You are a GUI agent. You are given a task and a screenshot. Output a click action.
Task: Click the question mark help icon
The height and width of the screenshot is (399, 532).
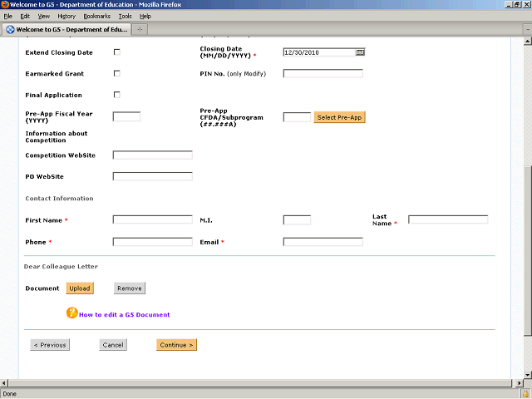[72, 313]
